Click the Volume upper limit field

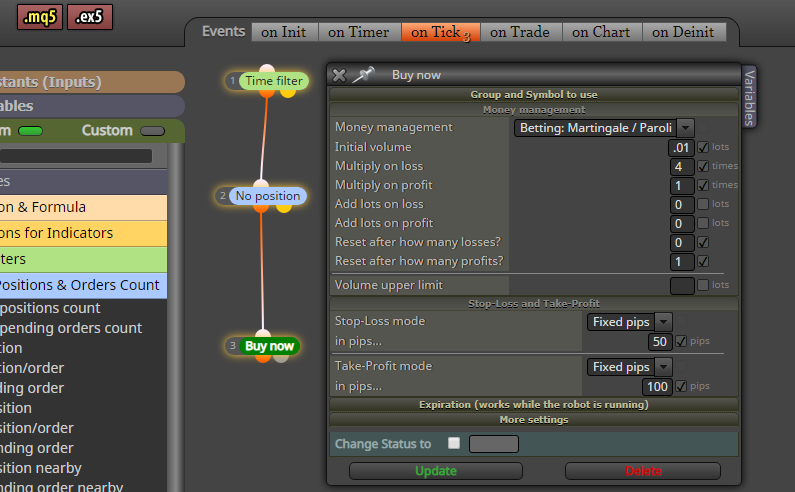coord(682,286)
